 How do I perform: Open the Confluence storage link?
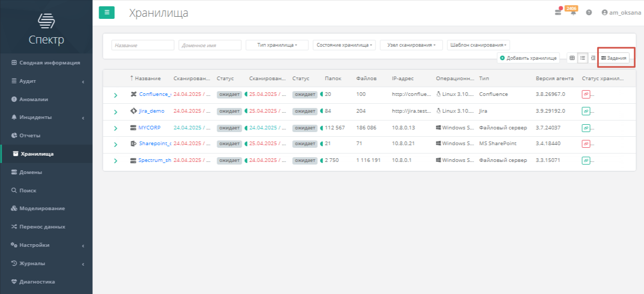[155, 94]
